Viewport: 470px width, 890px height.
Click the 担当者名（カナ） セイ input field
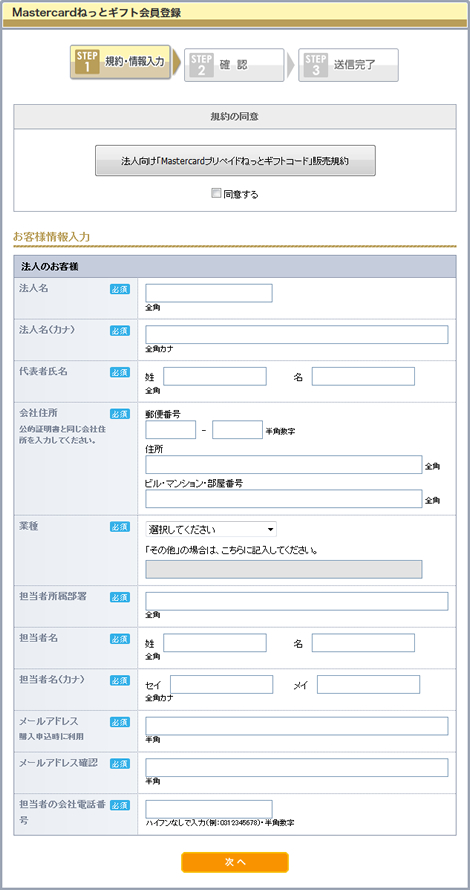[221, 685]
